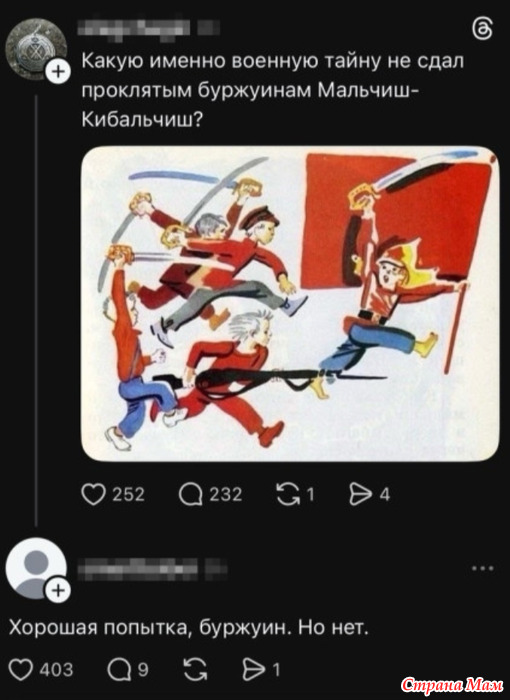Image resolution: width=510 pixels, height=700 pixels.
Task: Open replies to the comment with 9 replies
Action: [117, 670]
